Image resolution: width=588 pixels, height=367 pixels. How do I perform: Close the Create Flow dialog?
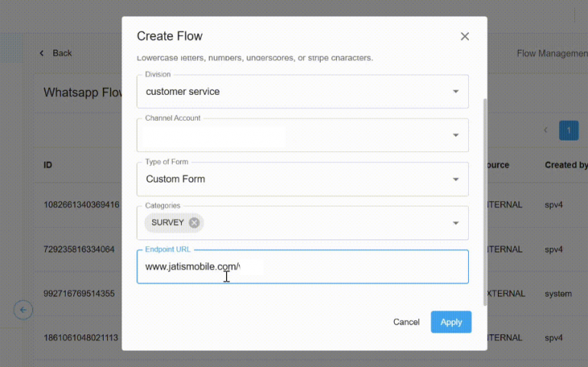(x=464, y=37)
